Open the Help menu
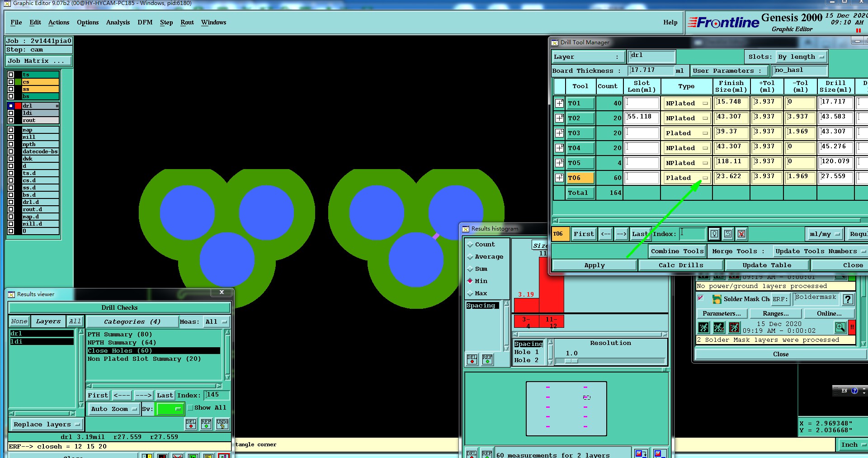This screenshot has width=868, height=458. 670,22
